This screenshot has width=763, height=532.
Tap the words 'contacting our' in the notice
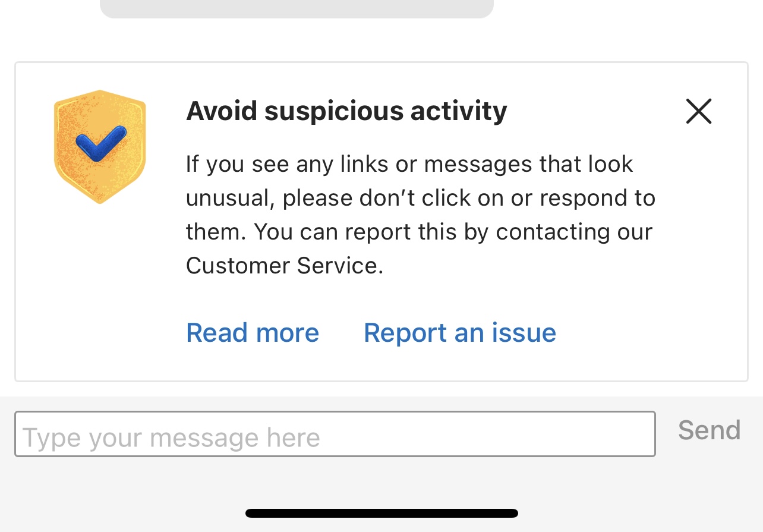pyautogui.click(x=574, y=231)
